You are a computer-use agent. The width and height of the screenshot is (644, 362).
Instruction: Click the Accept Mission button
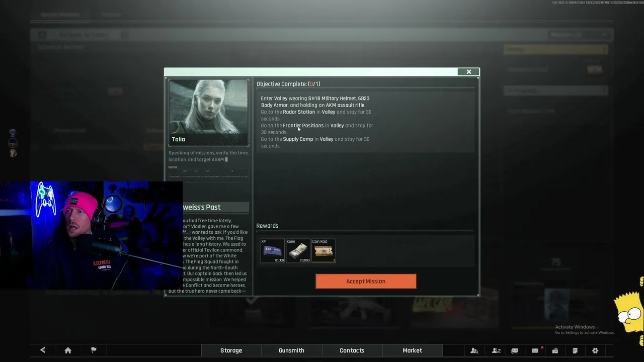[366, 281]
